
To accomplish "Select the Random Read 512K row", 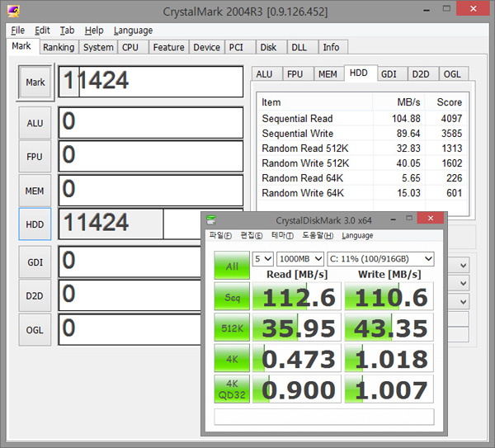I will [x=362, y=148].
